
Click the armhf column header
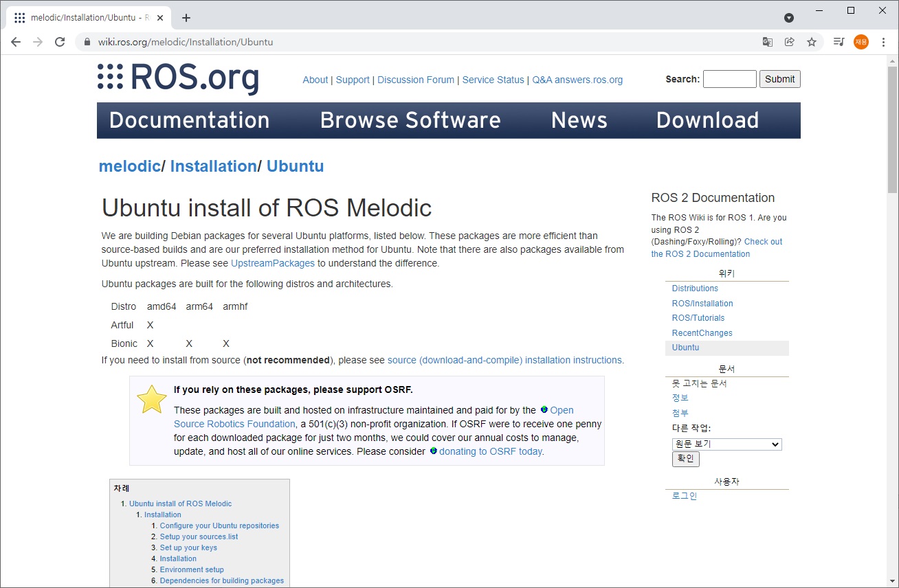pos(235,306)
